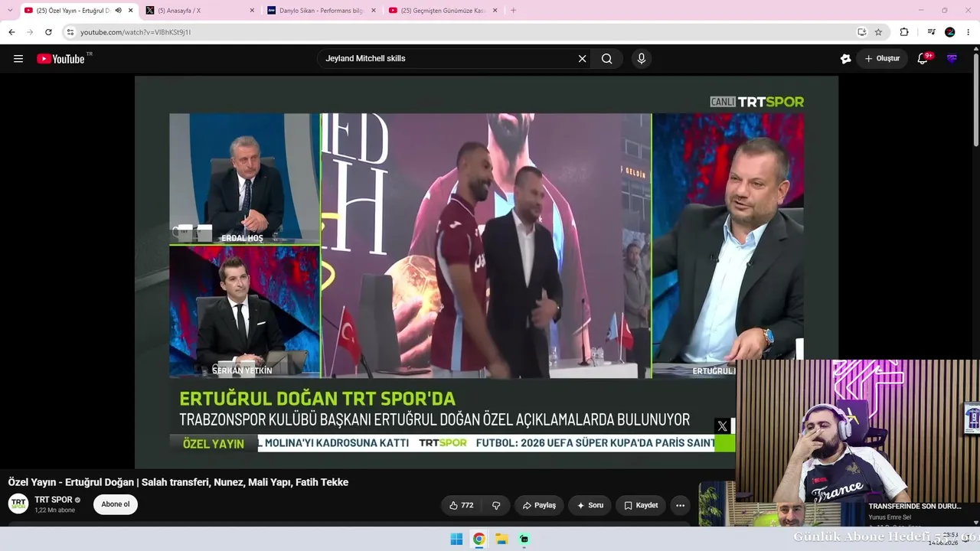980x551 pixels.
Task: Open Chrome three-dot menu
Action: (x=969, y=32)
